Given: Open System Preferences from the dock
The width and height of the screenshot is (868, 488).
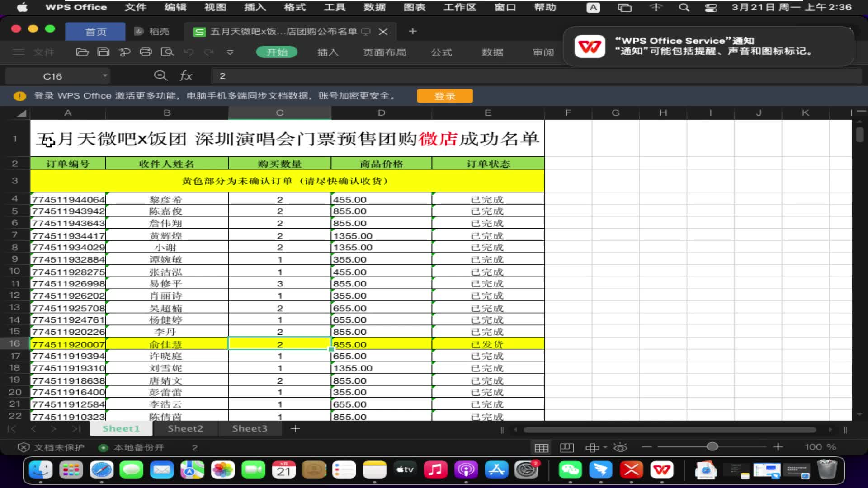Looking at the screenshot, I should coord(527,470).
